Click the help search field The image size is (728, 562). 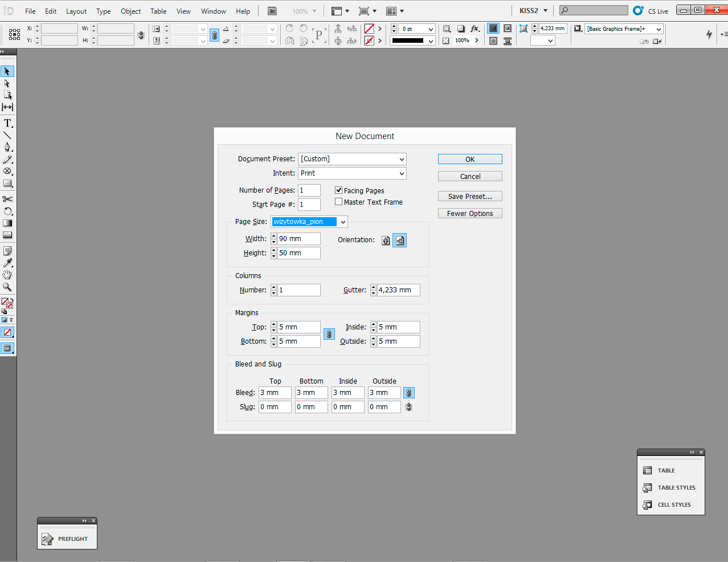tap(594, 10)
